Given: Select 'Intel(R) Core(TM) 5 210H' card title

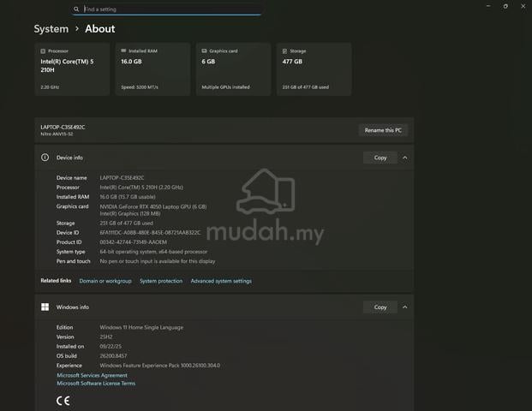Looking at the screenshot, I should [67, 66].
